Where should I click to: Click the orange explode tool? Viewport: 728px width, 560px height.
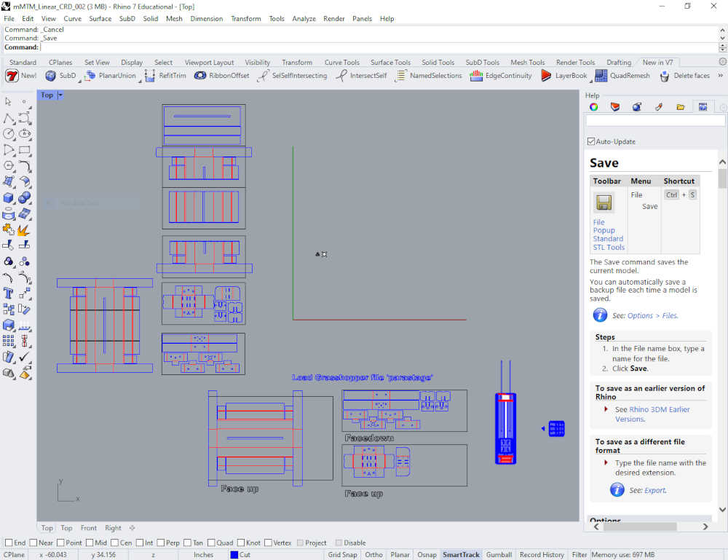coord(25,229)
